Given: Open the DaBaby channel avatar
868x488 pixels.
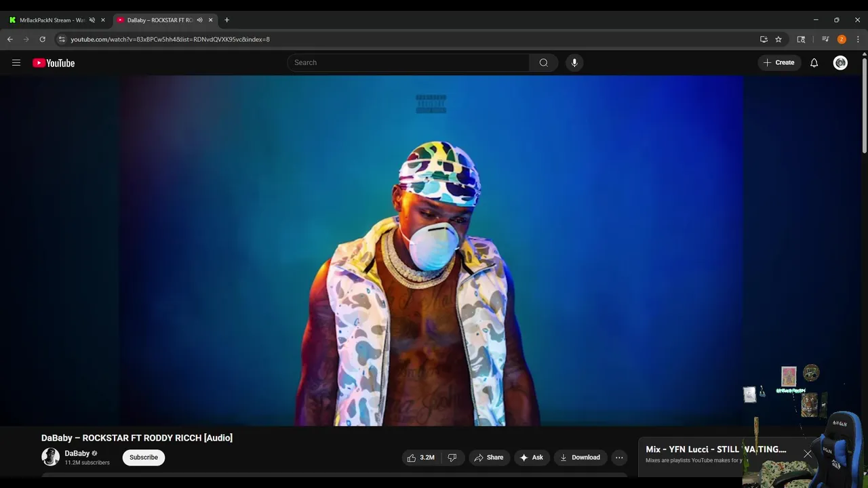Looking at the screenshot, I should pos(50,457).
